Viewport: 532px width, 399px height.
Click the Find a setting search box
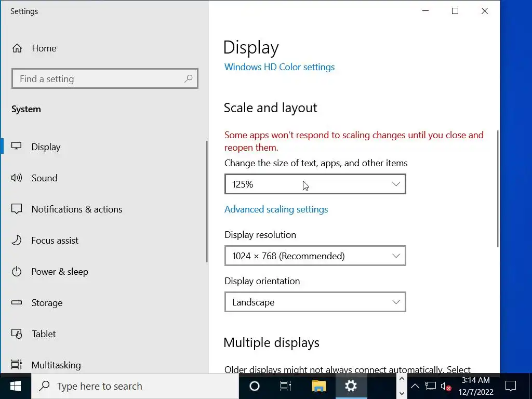click(105, 79)
